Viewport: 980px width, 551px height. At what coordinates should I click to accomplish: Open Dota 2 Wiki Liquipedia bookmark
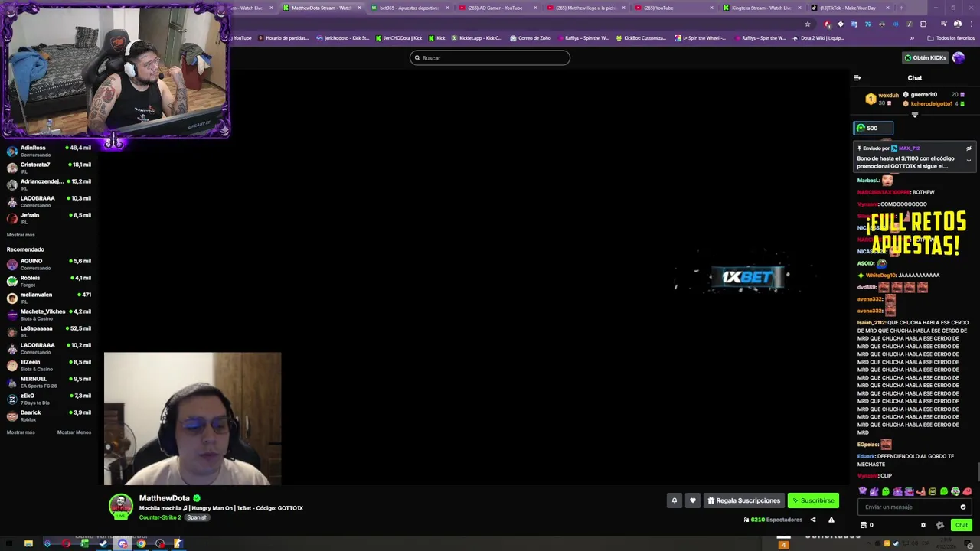pyautogui.click(x=818, y=38)
